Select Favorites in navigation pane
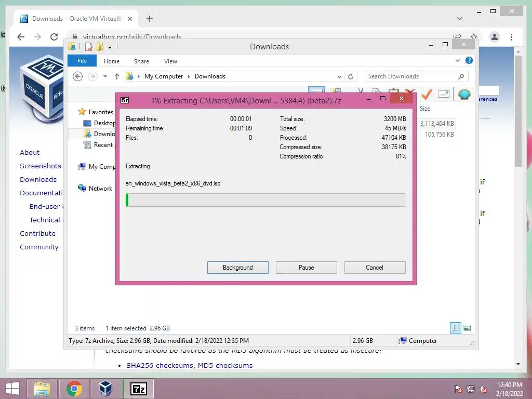Viewport: 532px width, 399px height. tap(101, 112)
